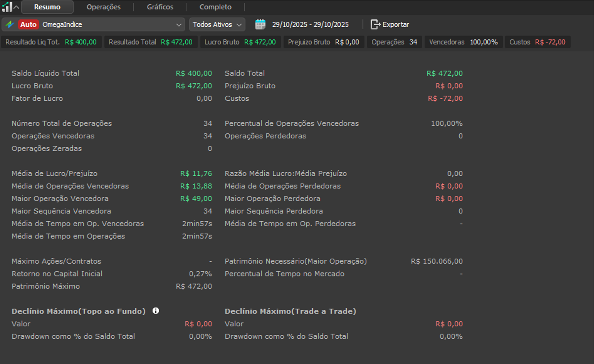Viewport: 594px width, 364px height.
Task: Click the OmegaIndice strategy lightning icon
Action: pos(10,24)
